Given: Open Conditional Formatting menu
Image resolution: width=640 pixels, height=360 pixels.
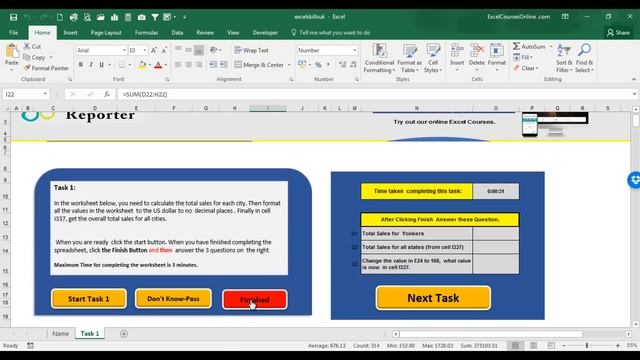Looking at the screenshot, I should [x=379, y=58].
